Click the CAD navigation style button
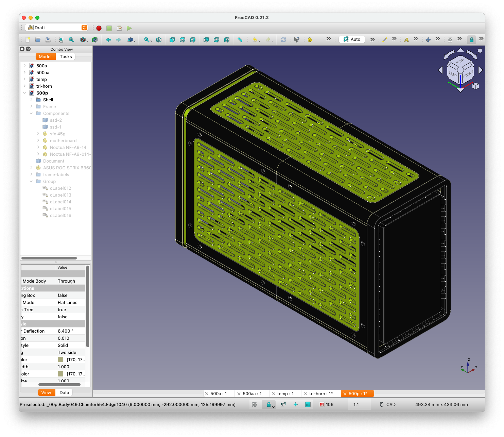The height and width of the screenshot is (437, 504). pos(387,404)
